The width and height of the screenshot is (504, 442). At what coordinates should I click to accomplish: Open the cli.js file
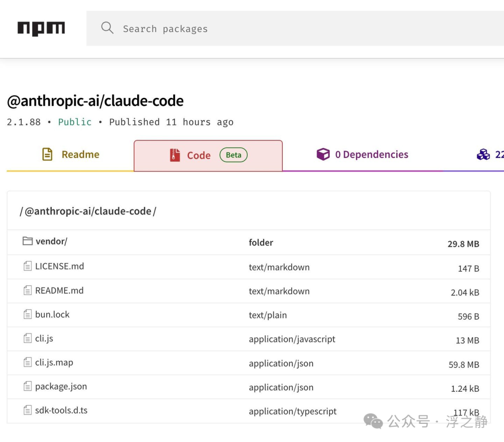point(44,338)
